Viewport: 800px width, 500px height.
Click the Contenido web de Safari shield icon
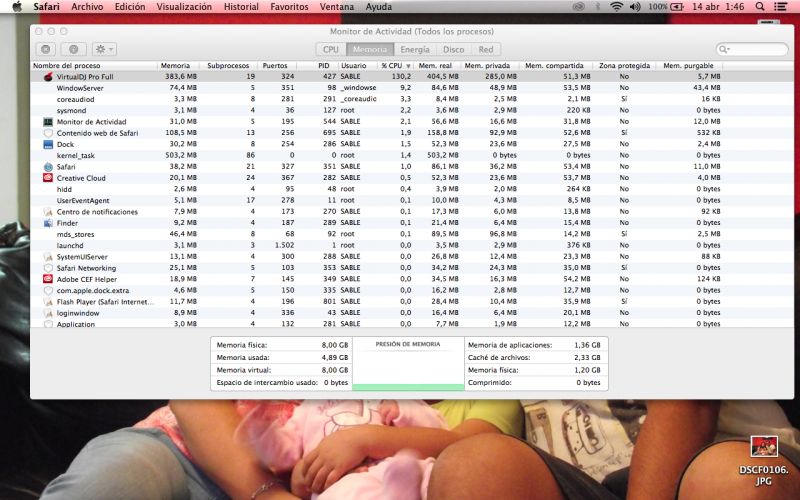[48, 133]
